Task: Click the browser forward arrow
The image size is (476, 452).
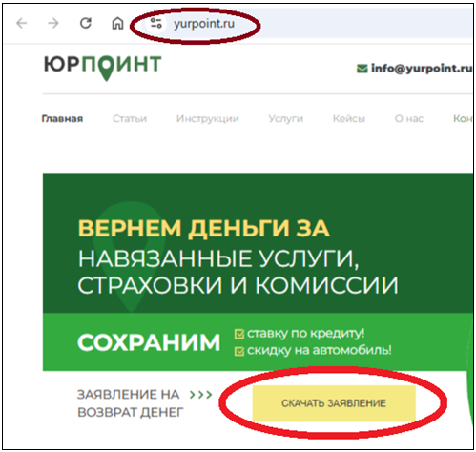Action: pyautogui.click(x=53, y=23)
